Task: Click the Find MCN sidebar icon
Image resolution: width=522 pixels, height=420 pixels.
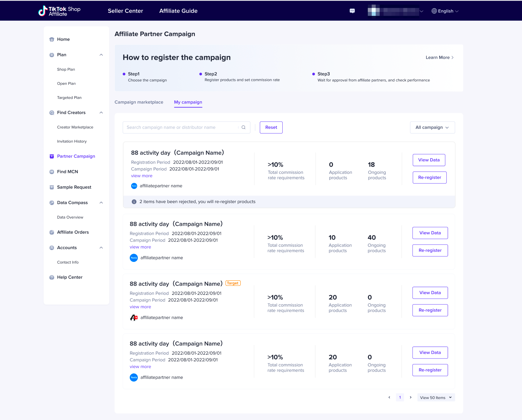Action: click(x=52, y=172)
